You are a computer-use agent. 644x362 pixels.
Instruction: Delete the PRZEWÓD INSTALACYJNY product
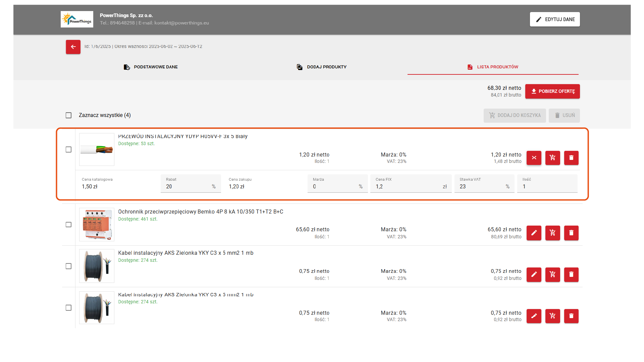tap(571, 158)
